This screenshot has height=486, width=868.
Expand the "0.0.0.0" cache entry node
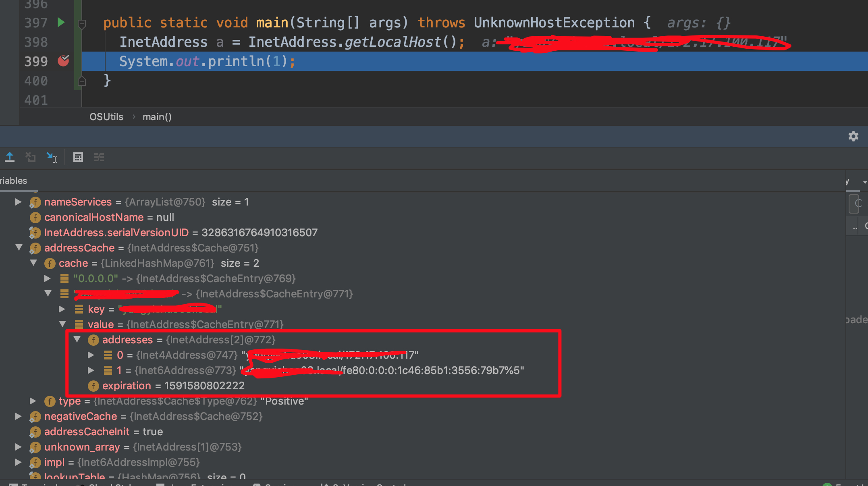pos(47,278)
